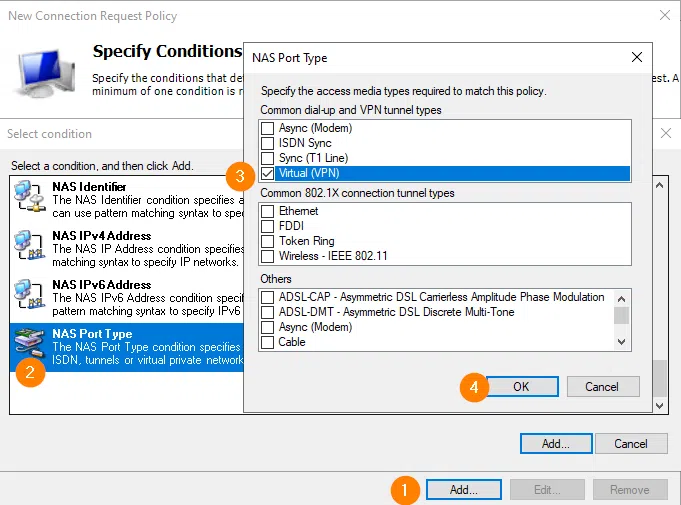
Task: Close the NAS Port Type dialog
Action: point(636,58)
